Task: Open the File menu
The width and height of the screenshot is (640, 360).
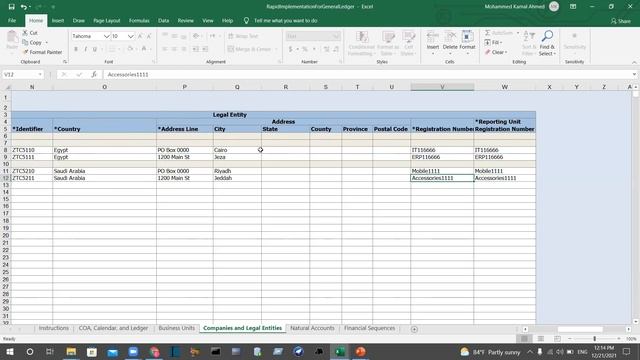Action: click(12, 20)
